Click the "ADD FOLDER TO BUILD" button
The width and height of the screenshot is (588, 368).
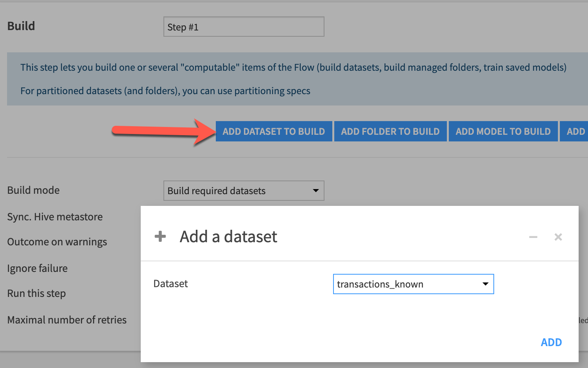pos(390,131)
